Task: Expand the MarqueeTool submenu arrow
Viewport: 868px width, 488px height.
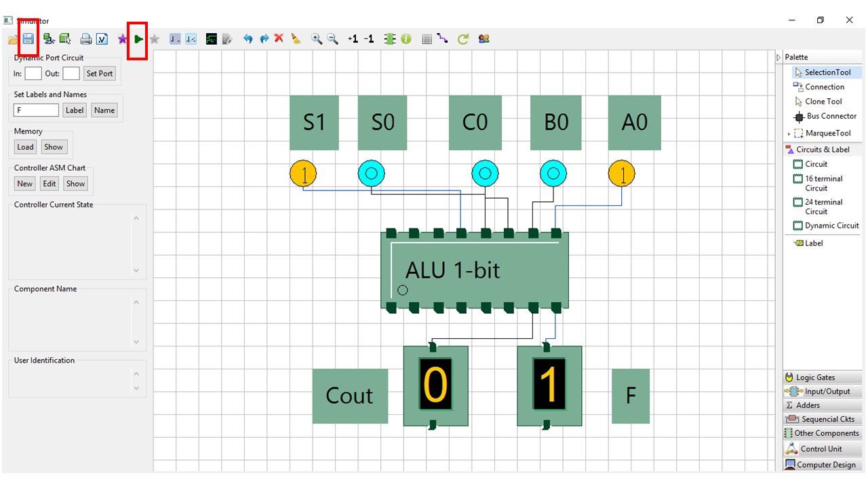Action: 789,134
